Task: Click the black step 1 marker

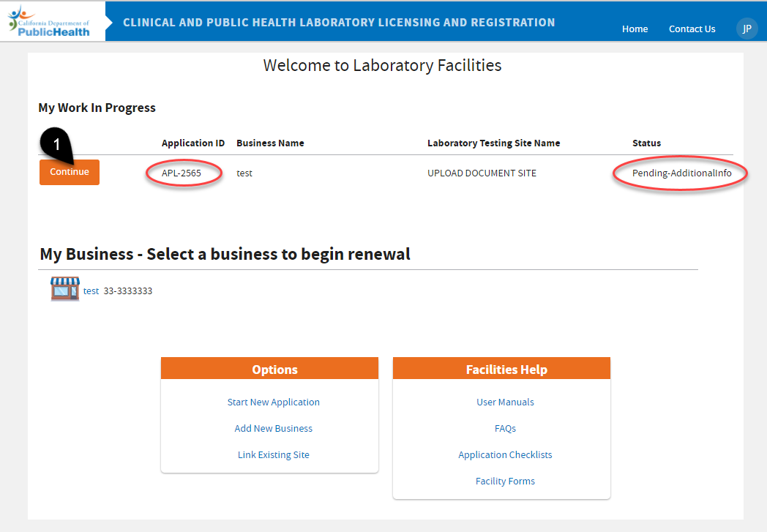Action: [x=57, y=143]
